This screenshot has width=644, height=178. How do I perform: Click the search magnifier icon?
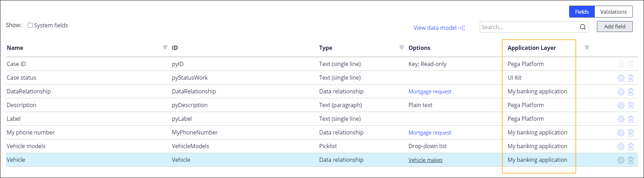click(582, 27)
